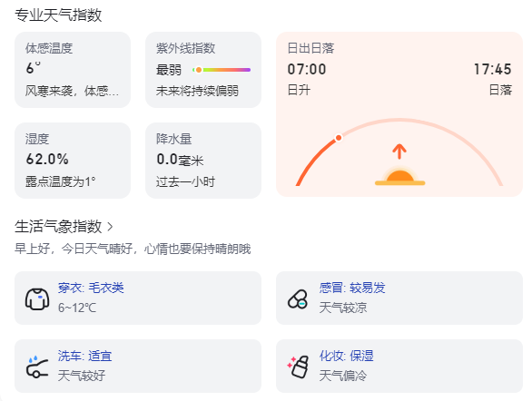
Task: Click the orange upward arrow above sun
Action: pos(399,152)
